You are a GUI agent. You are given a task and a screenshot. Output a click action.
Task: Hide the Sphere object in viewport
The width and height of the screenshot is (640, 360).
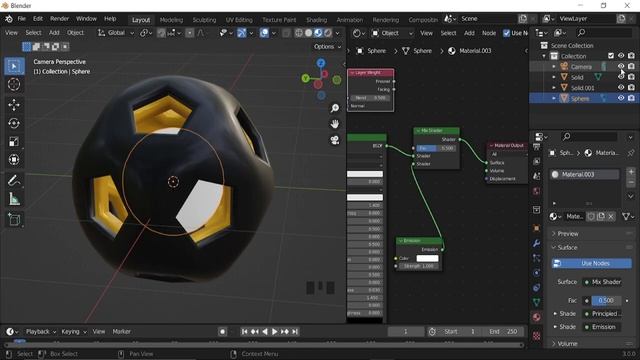tap(621, 98)
